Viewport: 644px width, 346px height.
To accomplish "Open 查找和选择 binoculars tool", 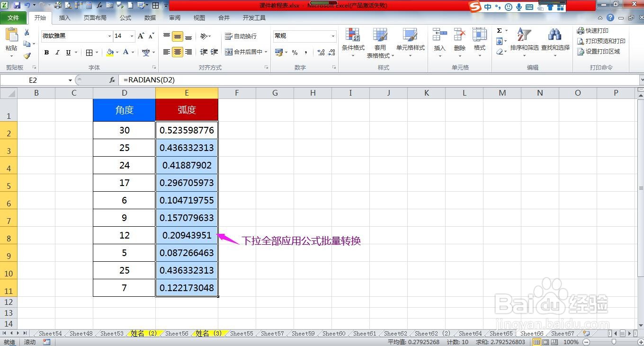I will [x=555, y=42].
